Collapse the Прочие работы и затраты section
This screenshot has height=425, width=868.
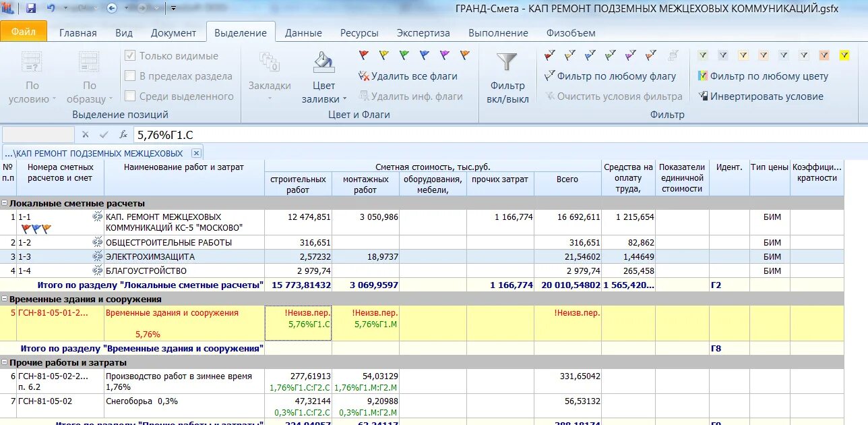tap(4, 362)
